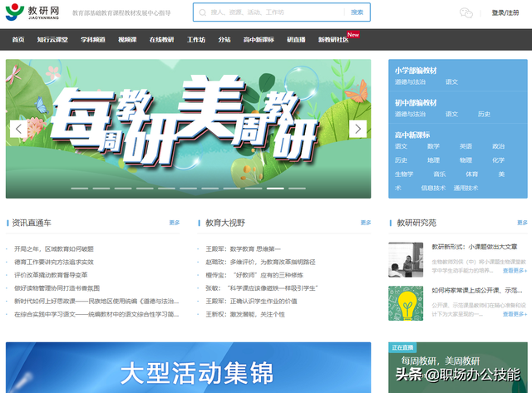
Task: Open 知行云课堂 menu item
Action: pos(52,40)
